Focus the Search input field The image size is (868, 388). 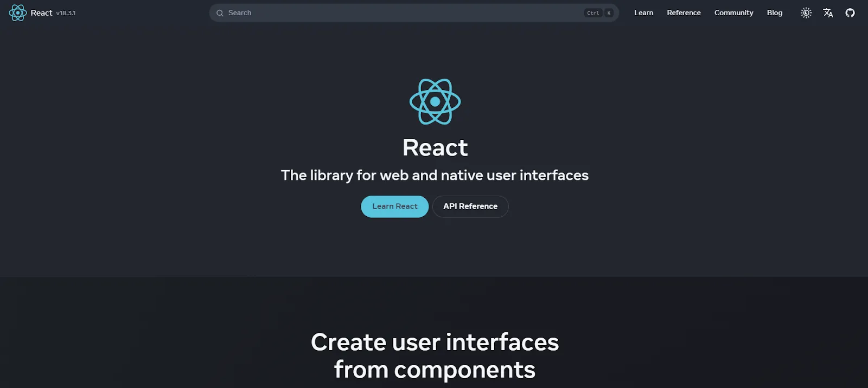(414, 13)
